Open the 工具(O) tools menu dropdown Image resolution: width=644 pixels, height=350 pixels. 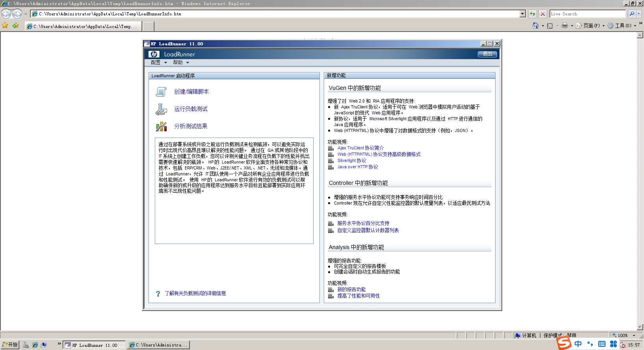(x=622, y=26)
